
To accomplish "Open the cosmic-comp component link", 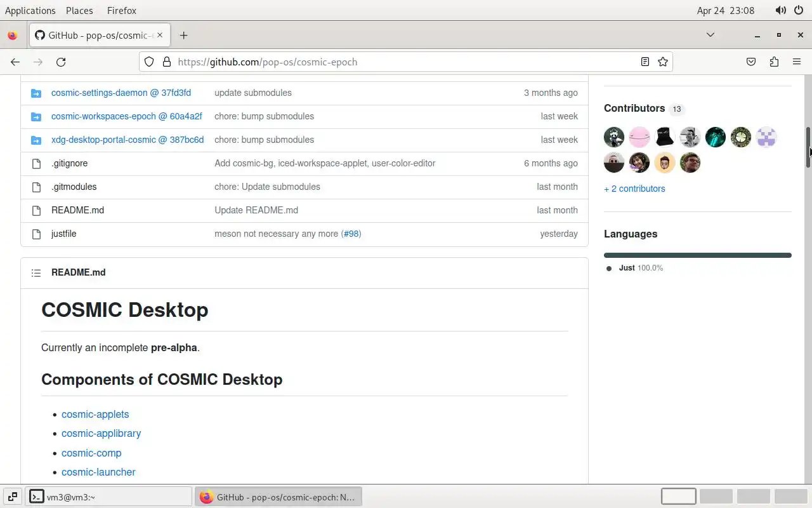I will pos(91,453).
